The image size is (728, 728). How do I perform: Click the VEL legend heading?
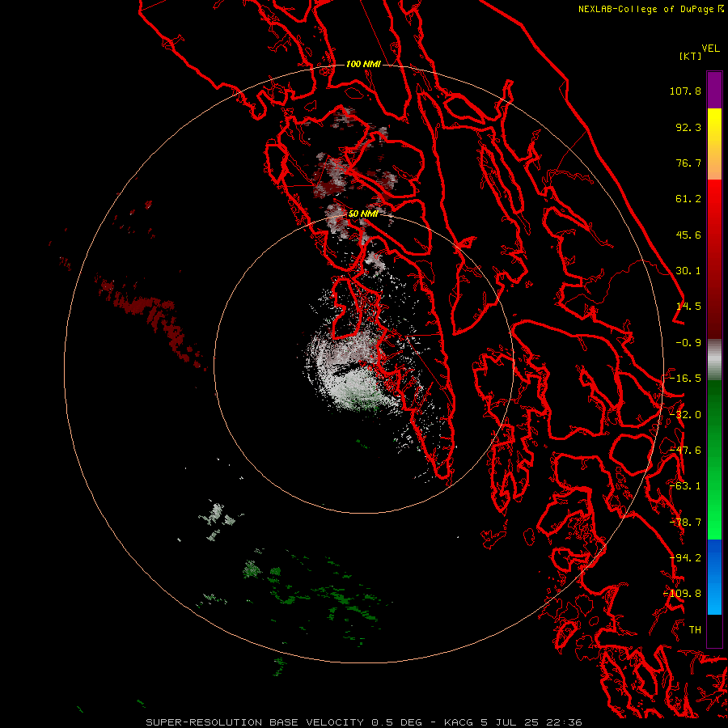(710, 49)
